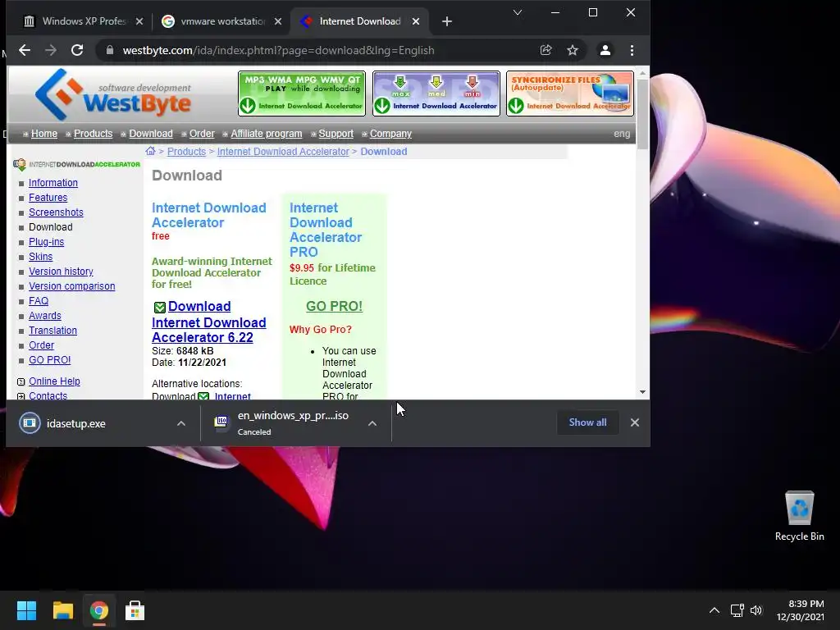Open Download in site navigation
This screenshot has height=630, width=840.
(x=151, y=134)
